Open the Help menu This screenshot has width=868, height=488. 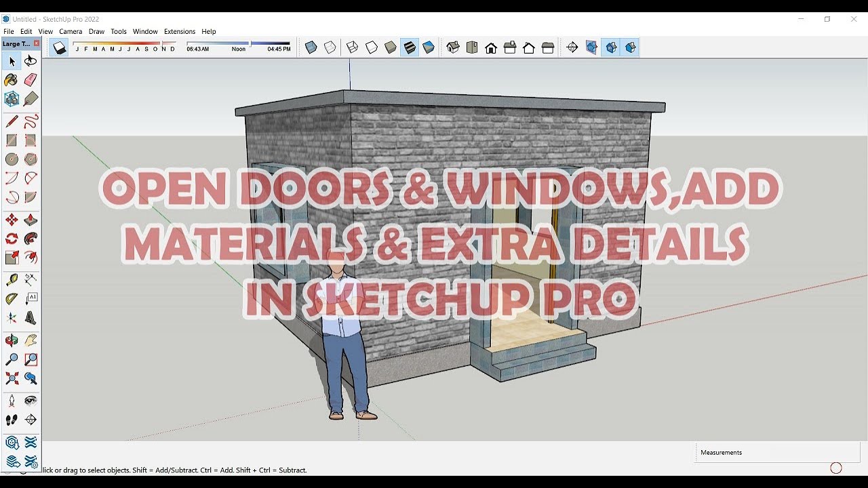(x=209, y=31)
